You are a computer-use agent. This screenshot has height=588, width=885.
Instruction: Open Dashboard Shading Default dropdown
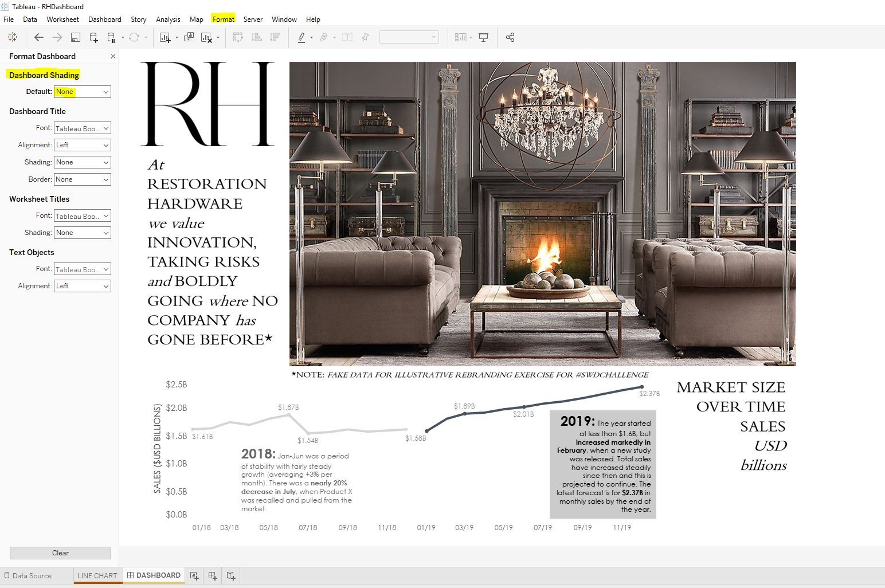tap(83, 92)
